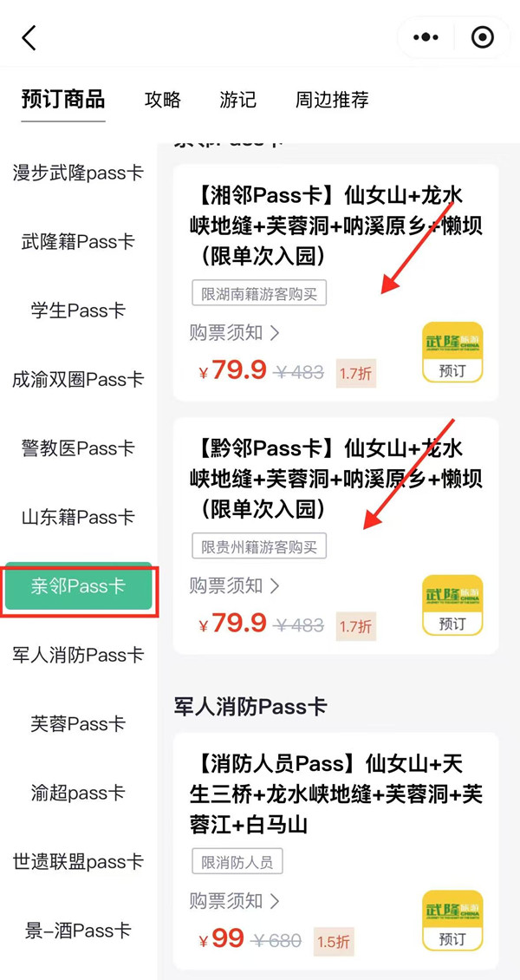The width and height of the screenshot is (520, 980).
Task: Expand 购票须知 for 消防人员Pass
Action: pos(235,901)
